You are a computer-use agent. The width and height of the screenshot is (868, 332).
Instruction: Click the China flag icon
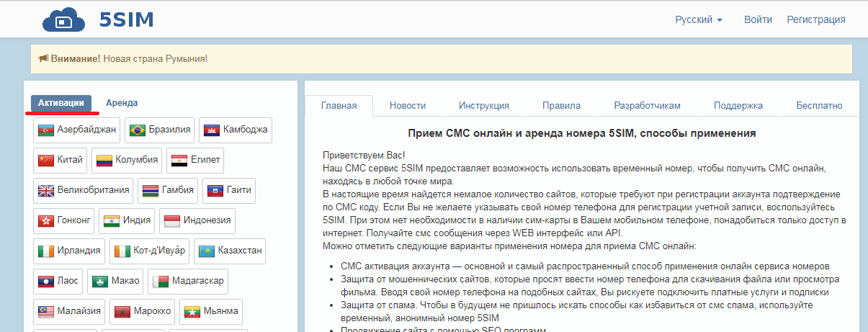click(x=46, y=160)
